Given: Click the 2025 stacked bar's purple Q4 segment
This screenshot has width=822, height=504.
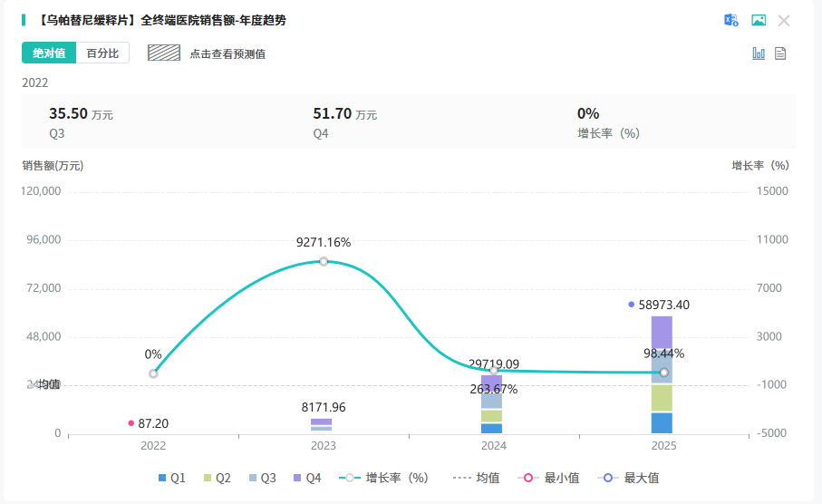Looking at the screenshot, I should click(x=662, y=330).
